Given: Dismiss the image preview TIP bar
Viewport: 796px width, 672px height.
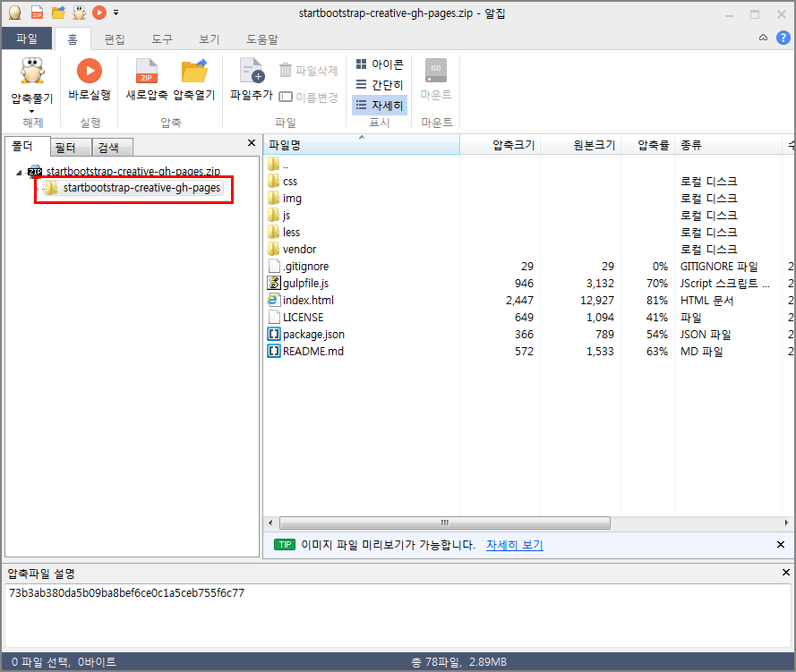Looking at the screenshot, I should click(x=781, y=544).
